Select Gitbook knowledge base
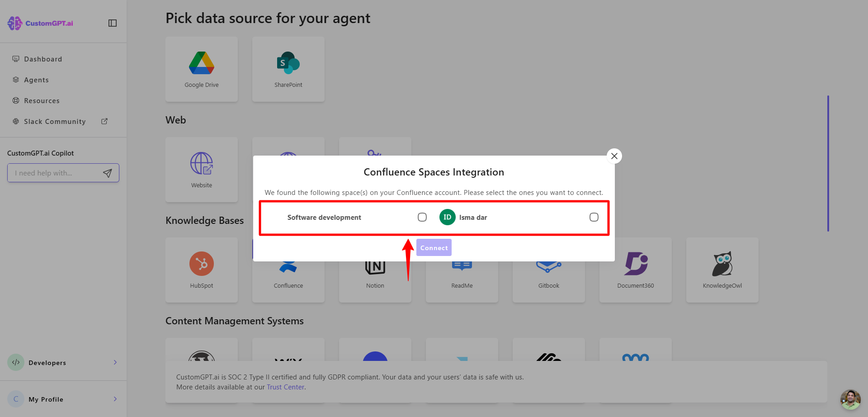The image size is (868, 417). [x=549, y=281]
